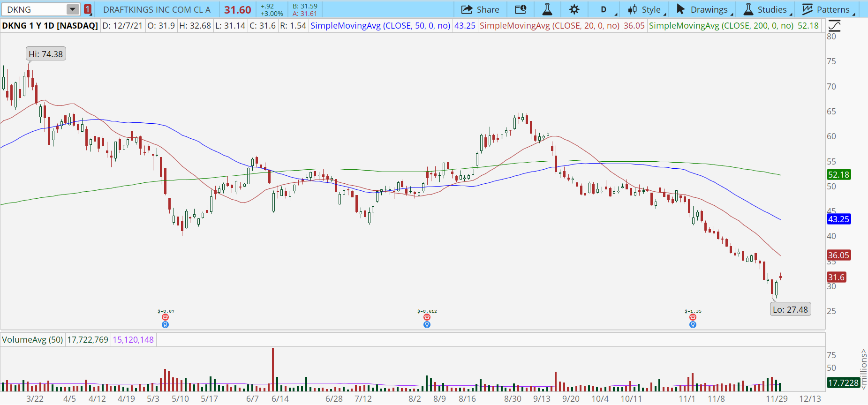Click the 43.25 SMA 50 value

[x=465, y=26]
